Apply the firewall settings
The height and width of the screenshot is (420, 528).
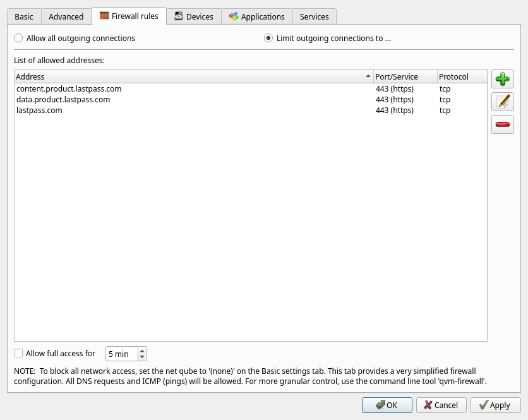495,405
